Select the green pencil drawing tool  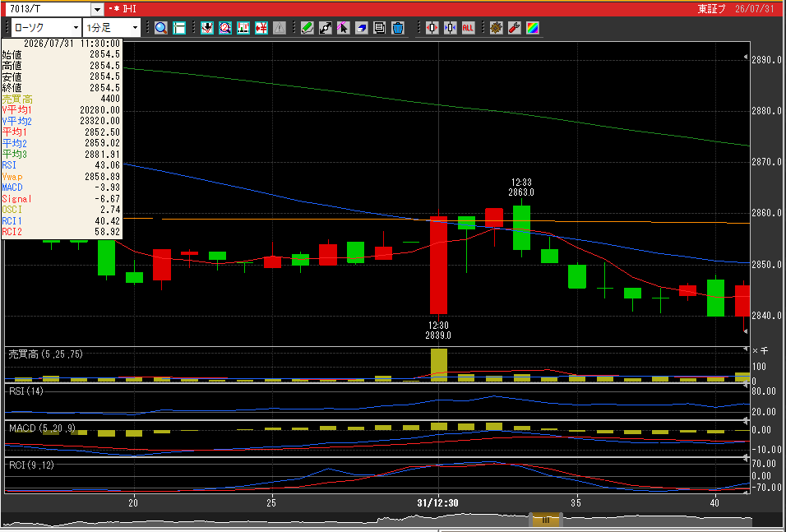(x=307, y=28)
